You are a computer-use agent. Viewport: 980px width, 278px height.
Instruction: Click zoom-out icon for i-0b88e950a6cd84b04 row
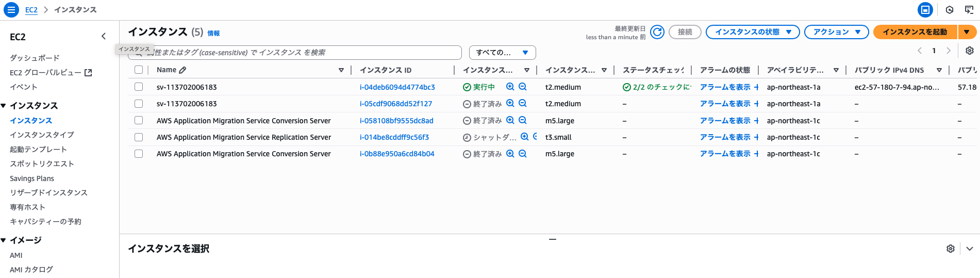point(523,153)
